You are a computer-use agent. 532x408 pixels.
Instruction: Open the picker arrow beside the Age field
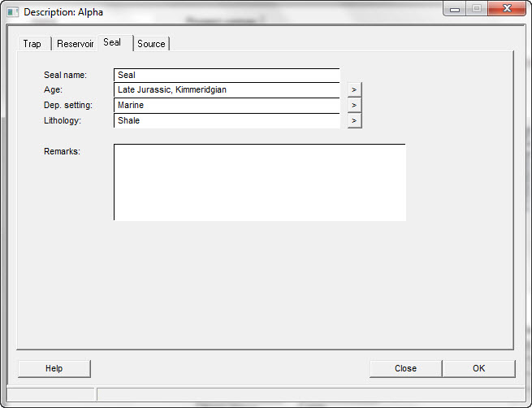click(x=354, y=89)
